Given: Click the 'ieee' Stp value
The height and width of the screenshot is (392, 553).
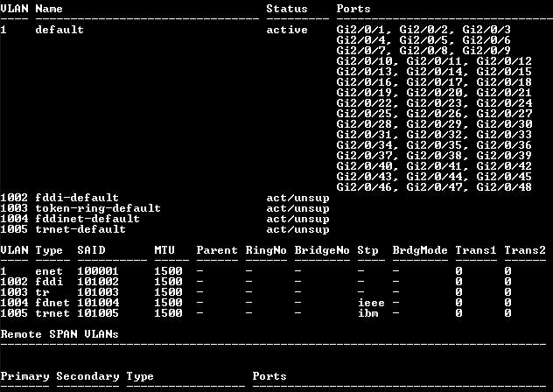Looking at the screenshot, I should click(371, 303).
